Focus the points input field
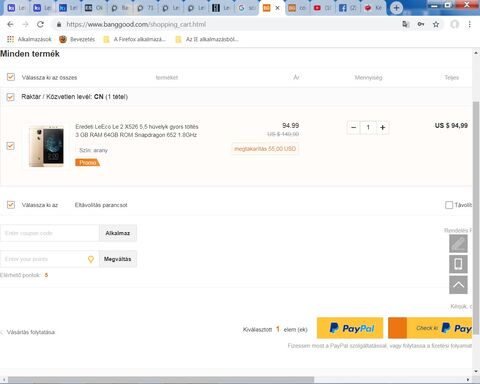The width and height of the screenshot is (480, 384). (x=43, y=259)
